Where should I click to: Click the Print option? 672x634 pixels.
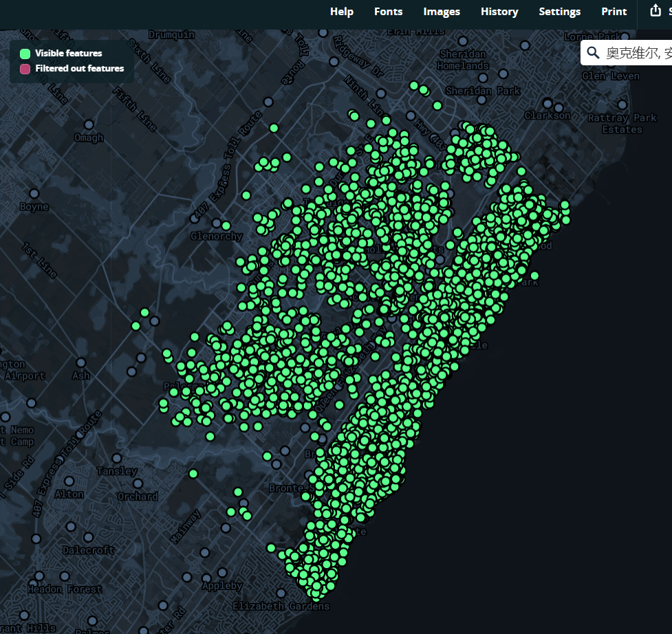(x=614, y=11)
